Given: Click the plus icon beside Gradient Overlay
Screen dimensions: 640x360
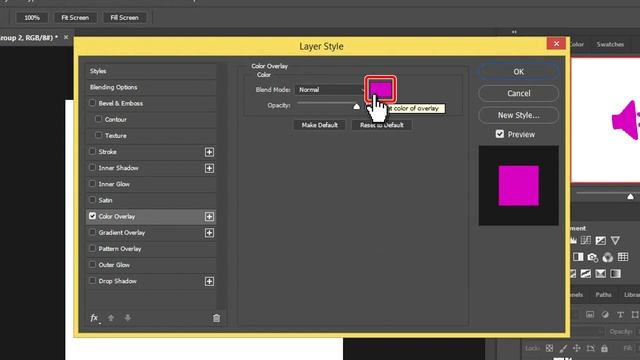Looking at the screenshot, I should (x=209, y=233).
